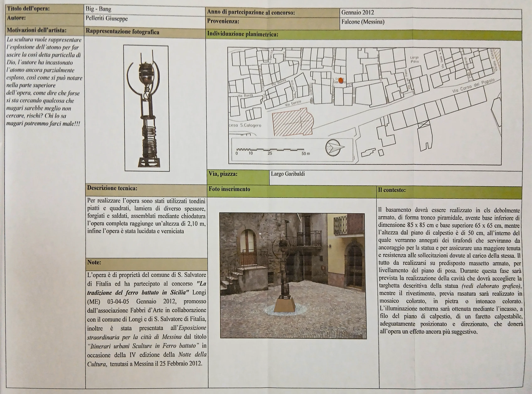Click the north arrow compass icon

tap(334, 148)
